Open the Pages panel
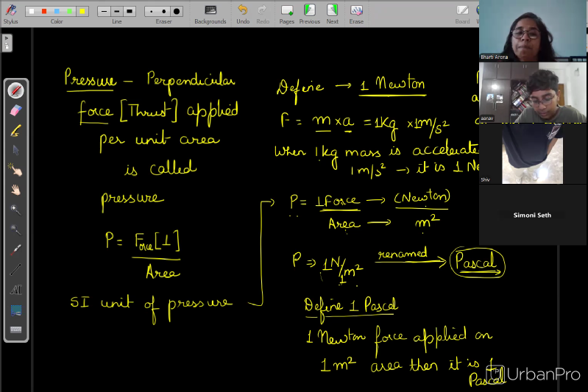The width and height of the screenshot is (588, 392). (287, 11)
